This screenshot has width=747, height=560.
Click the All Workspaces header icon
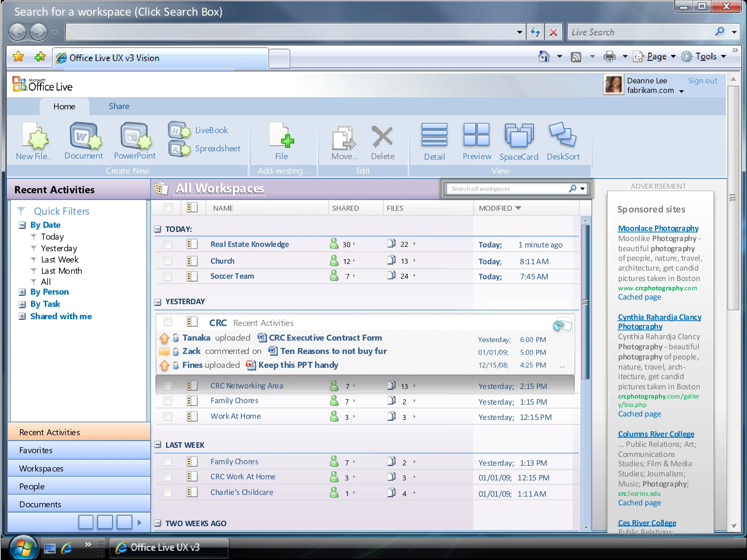coord(161,188)
